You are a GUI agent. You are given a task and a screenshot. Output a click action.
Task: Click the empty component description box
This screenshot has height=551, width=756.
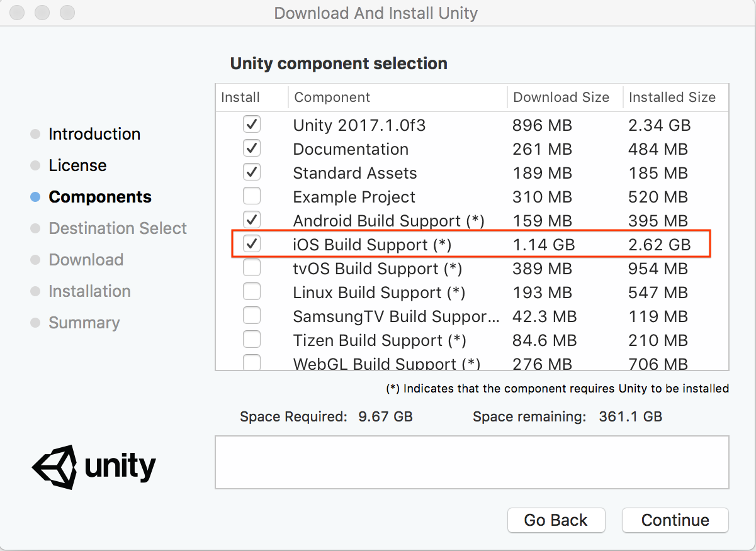471,462
